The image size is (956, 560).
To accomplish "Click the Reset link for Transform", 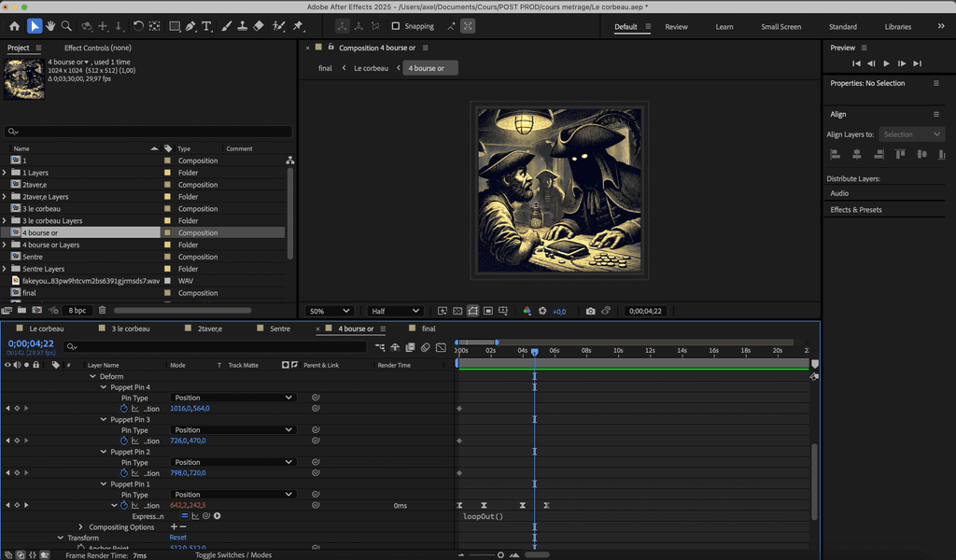I will coord(177,538).
